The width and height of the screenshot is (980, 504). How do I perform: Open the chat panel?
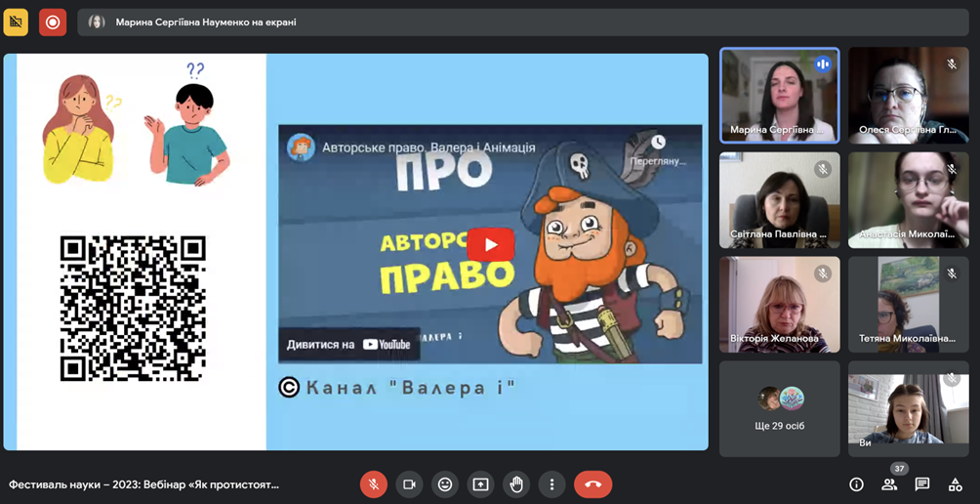(922, 484)
